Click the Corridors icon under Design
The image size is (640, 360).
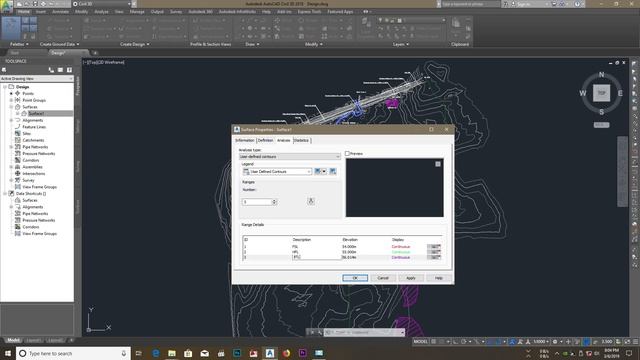tap(18, 160)
